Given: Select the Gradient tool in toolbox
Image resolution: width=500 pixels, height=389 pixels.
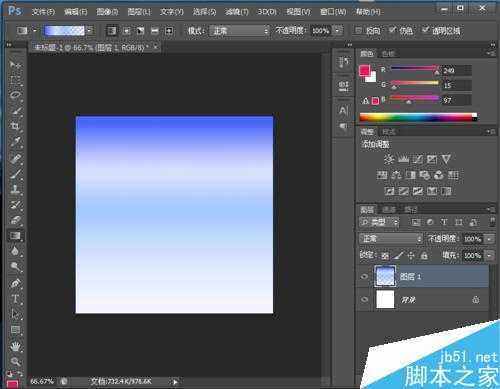Looking at the screenshot, I should tap(15, 236).
